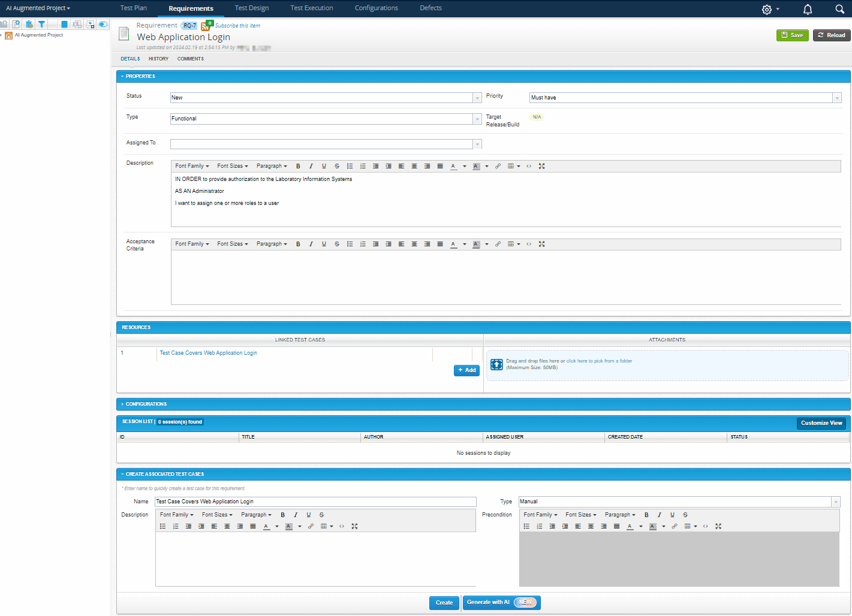Screen dimensions: 852x616
Task: Click the filter icon in tree toolbar
Action: pos(41,25)
